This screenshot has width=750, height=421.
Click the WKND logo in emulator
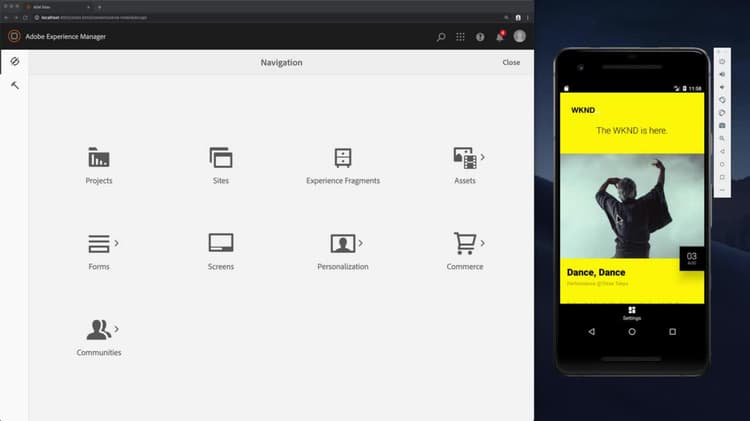click(x=583, y=110)
